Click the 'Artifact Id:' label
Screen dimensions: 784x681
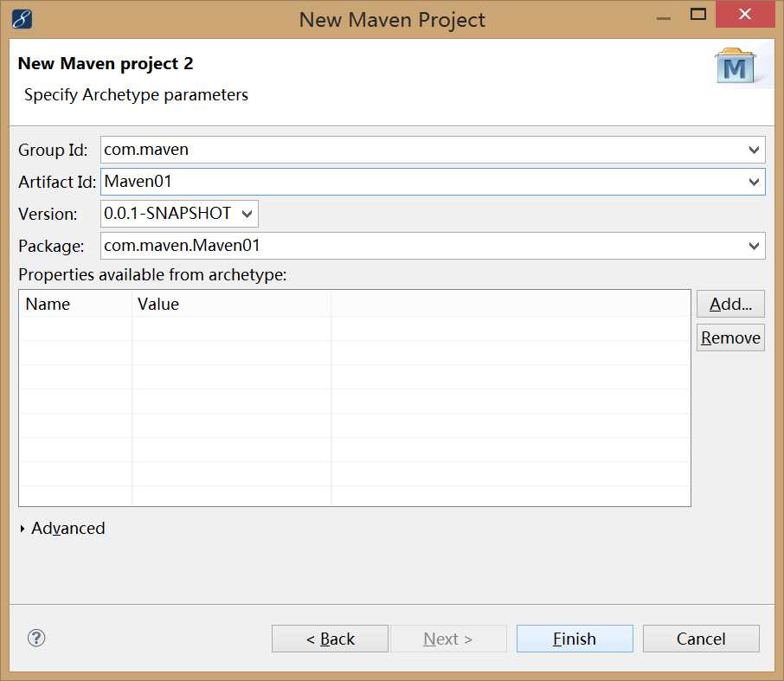point(57,182)
